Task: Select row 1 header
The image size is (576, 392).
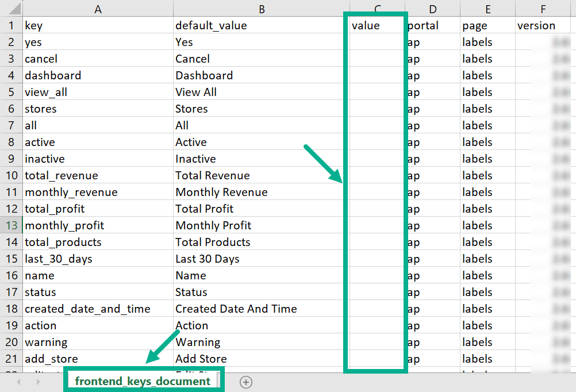Action: 11,25
